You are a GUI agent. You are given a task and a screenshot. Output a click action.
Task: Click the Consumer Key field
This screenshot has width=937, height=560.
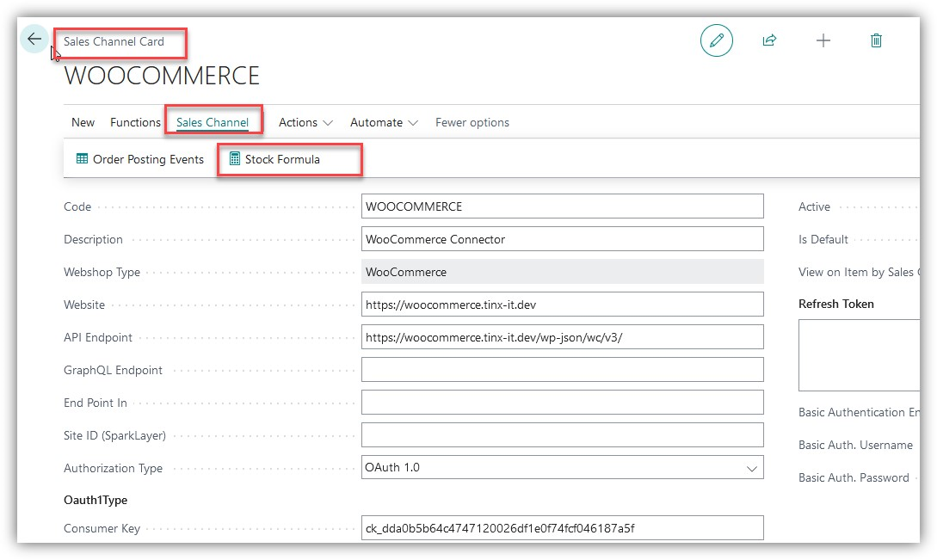[563, 528]
